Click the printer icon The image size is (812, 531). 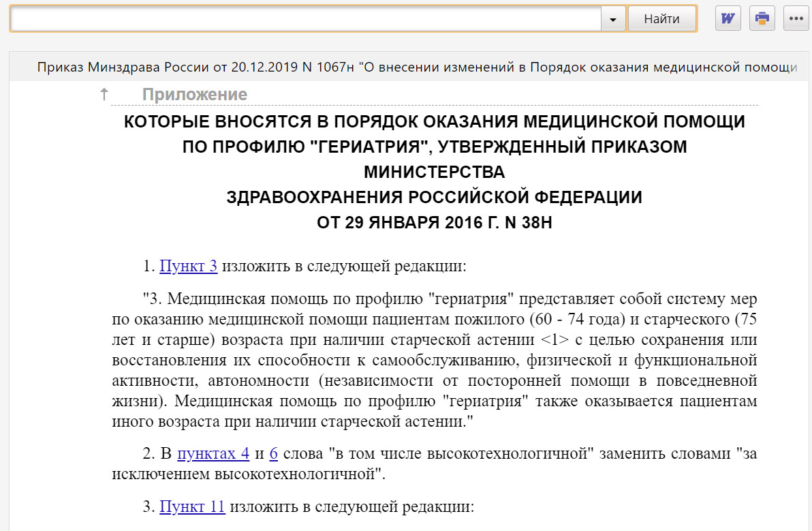[x=762, y=18]
